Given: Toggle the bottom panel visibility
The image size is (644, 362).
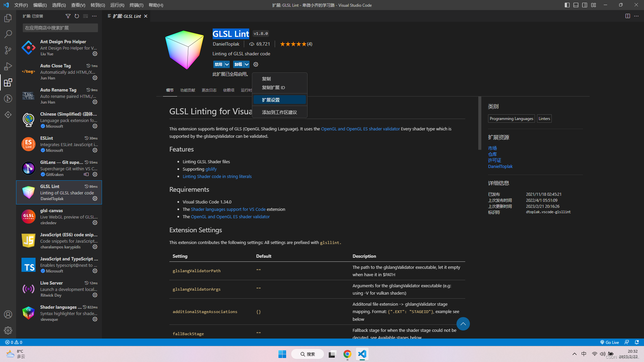Looking at the screenshot, I should pyautogui.click(x=576, y=5).
